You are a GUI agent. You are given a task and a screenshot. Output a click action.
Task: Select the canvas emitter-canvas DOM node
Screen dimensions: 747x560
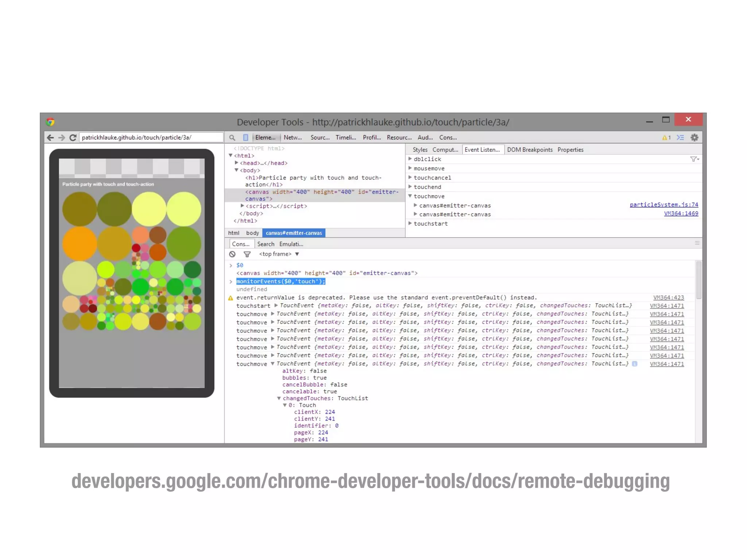(315, 195)
